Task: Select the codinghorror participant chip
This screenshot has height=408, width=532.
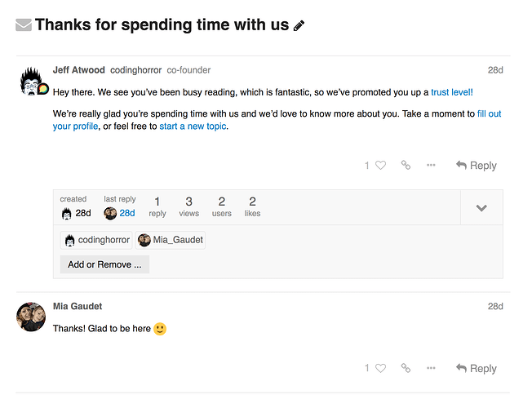Action: [x=96, y=240]
